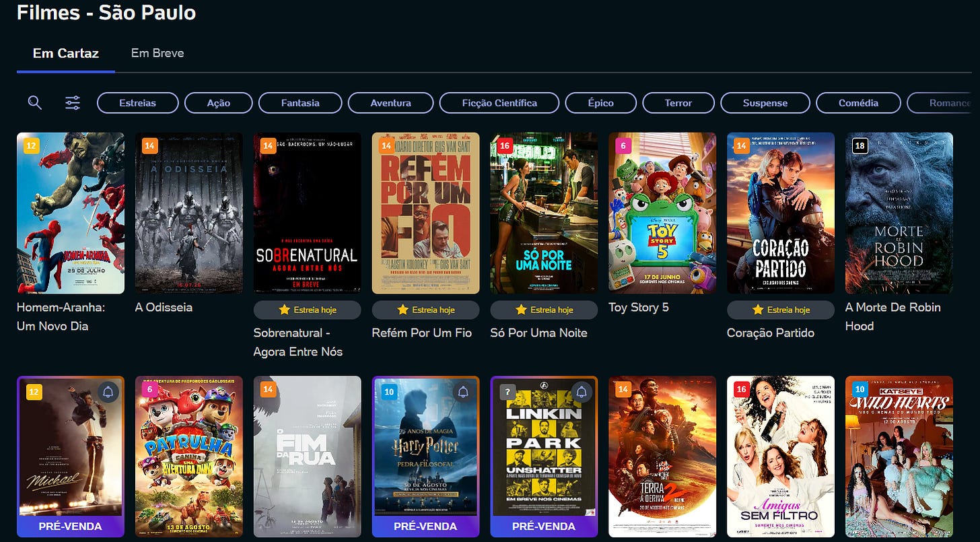The image size is (980, 542).
Task: Toggle the Épico genre filter
Action: [x=601, y=103]
